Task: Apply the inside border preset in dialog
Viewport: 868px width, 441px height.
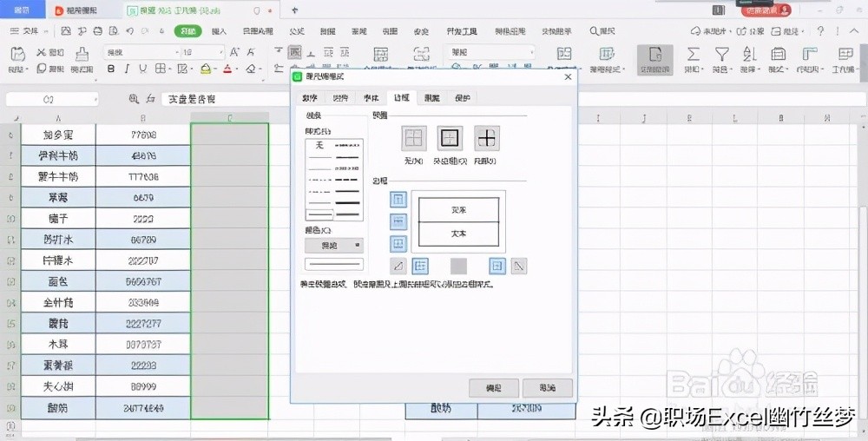Action: [x=487, y=138]
